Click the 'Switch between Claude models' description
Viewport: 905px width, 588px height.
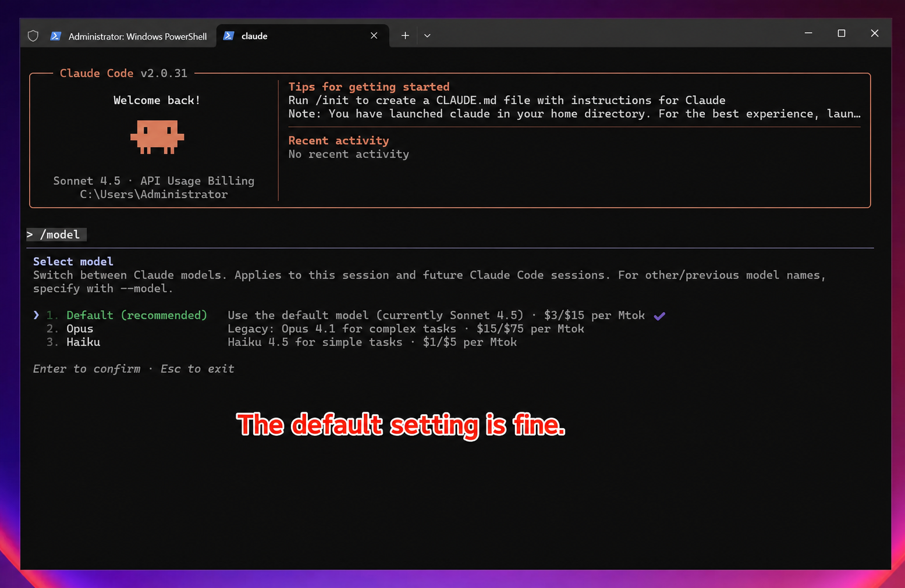(x=430, y=281)
